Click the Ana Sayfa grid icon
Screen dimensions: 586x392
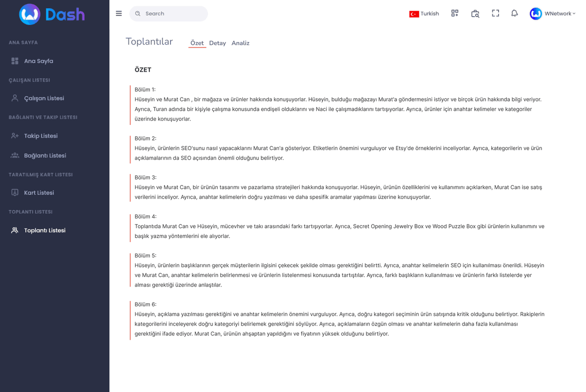15,61
